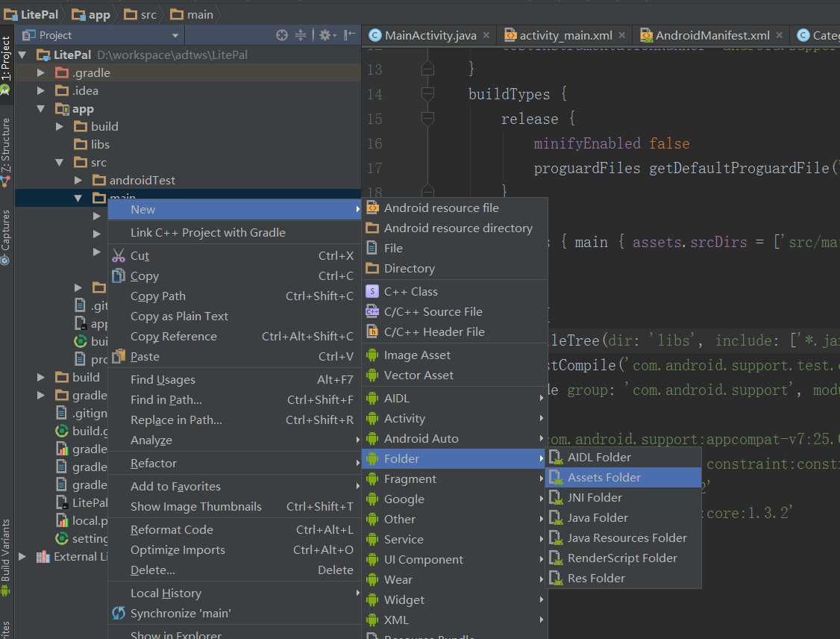
Task: Expand the .idea folder
Action: (41, 90)
